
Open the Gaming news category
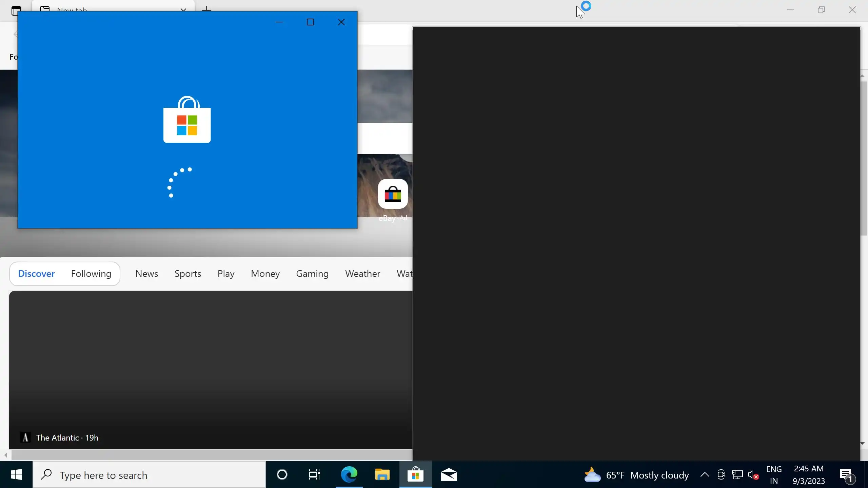[312, 273]
